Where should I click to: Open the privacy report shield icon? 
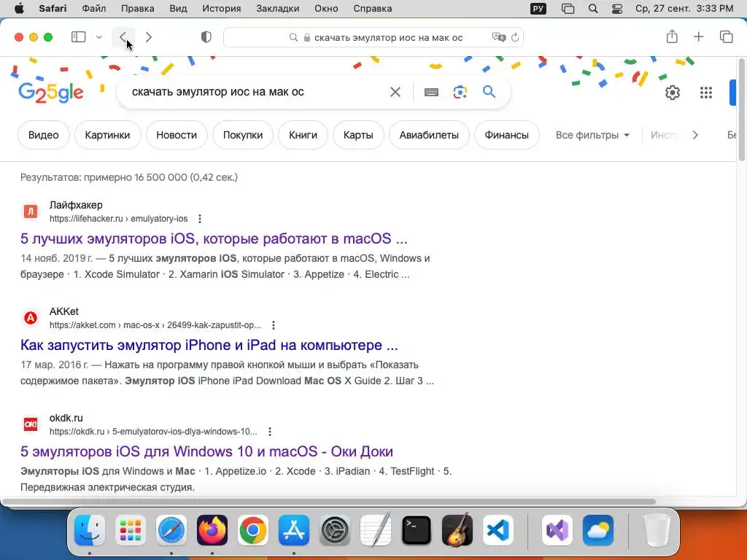pyautogui.click(x=206, y=37)
